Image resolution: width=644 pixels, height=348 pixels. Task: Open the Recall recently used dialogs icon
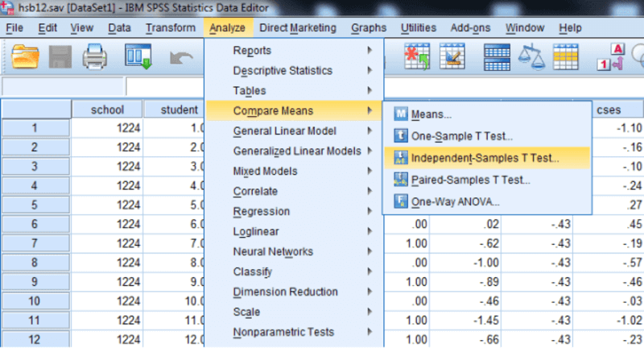(x=138, y=56)
